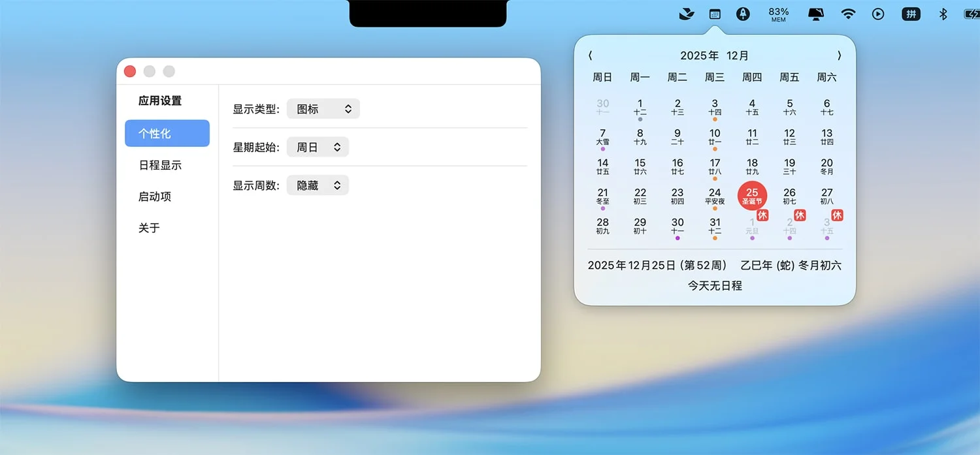The height and width of the screenshot is (455, 980).
Task: Open the 启动项 settings section
Action: click(x=154, y=196)
